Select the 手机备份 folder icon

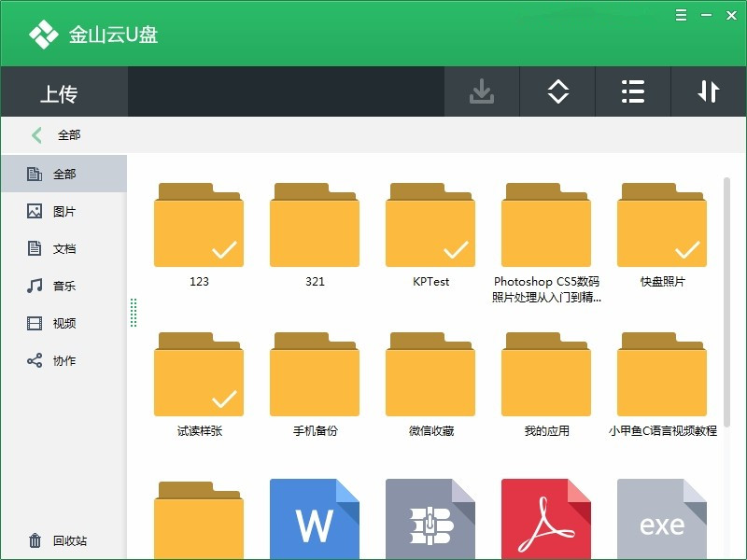[x=315, y=374]
